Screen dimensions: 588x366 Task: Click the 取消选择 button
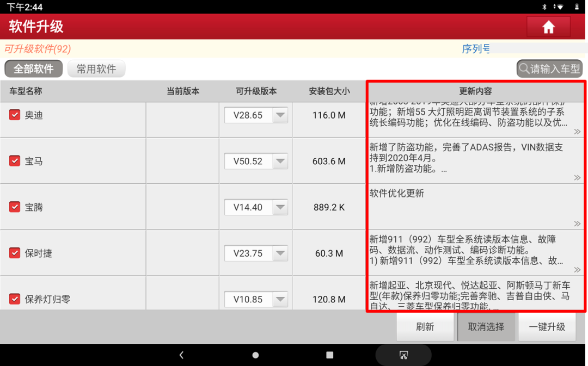(486, 327)
